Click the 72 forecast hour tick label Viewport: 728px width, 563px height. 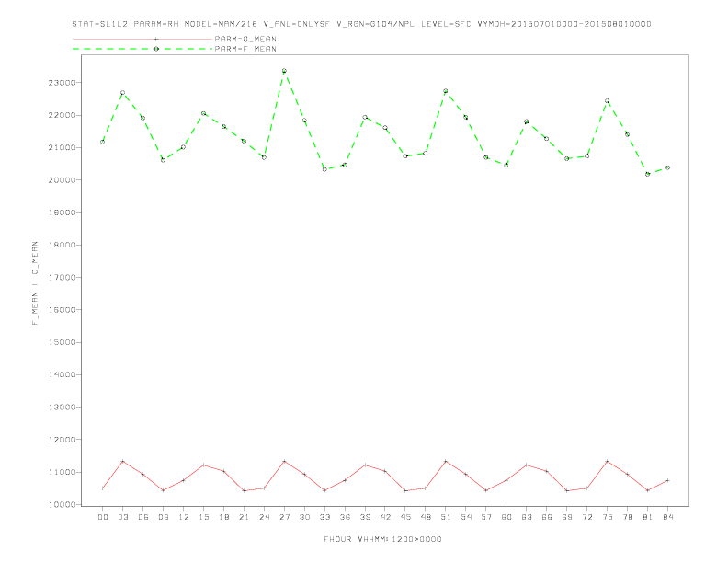coord(586,517)
